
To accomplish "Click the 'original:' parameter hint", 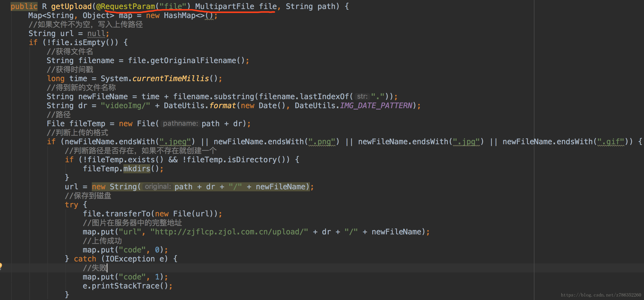I will (x=158, y=187).
